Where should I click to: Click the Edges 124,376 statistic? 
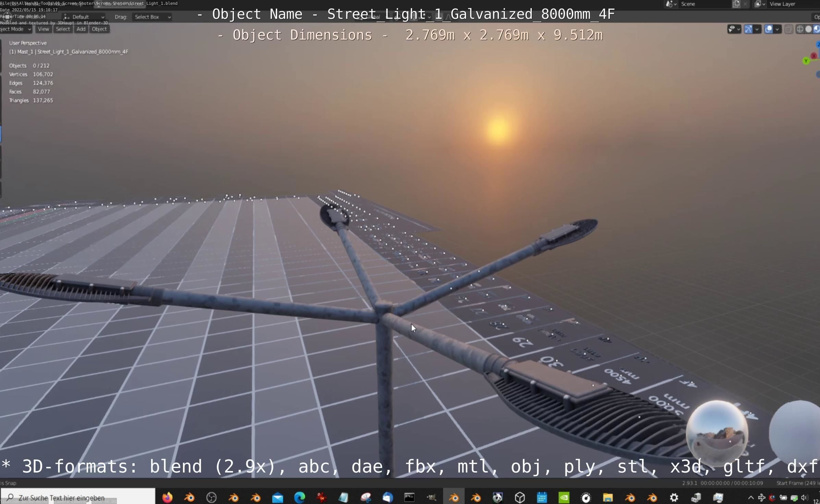(x=31, y=83)
